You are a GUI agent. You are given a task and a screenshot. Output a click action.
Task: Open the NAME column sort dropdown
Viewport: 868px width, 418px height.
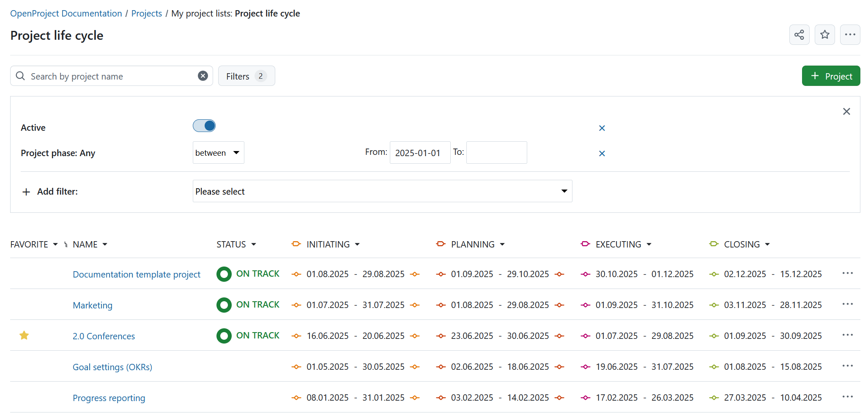[105, 244]
